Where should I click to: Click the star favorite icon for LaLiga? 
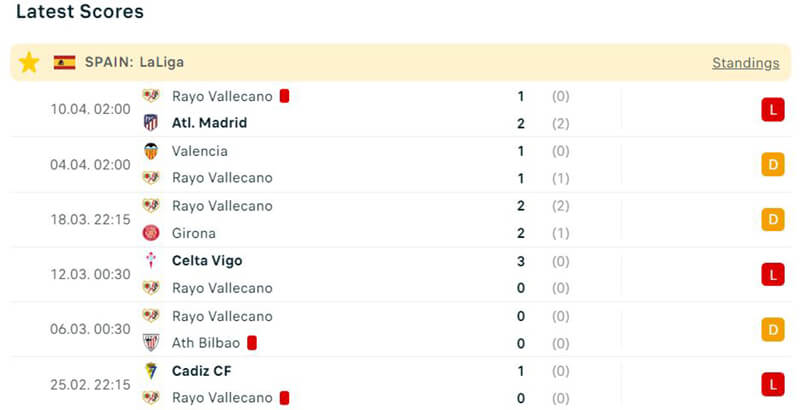[29, 62]
